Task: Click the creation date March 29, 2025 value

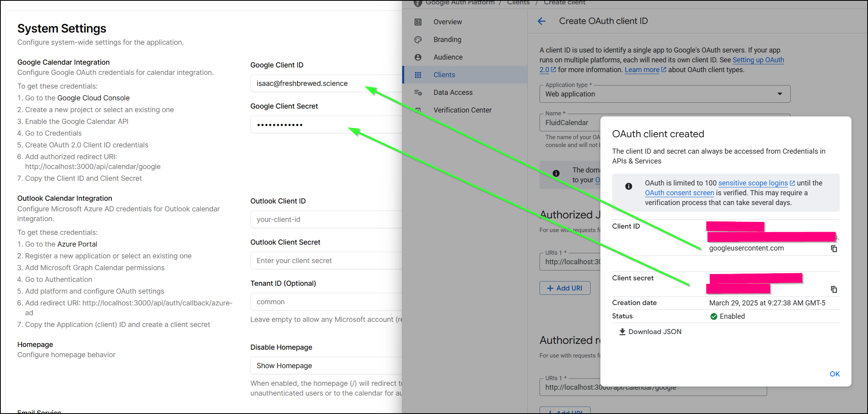Action: (x=767, y=303)
